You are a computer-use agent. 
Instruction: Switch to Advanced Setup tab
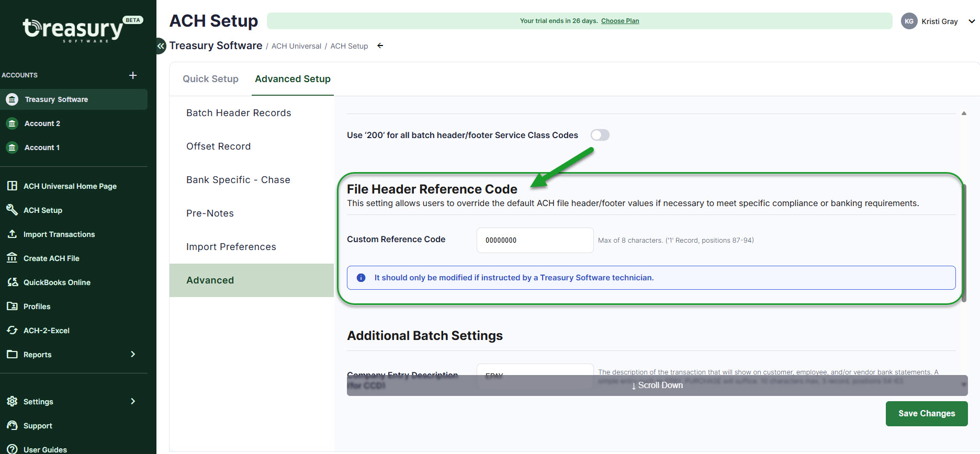[x=292, y=79]
